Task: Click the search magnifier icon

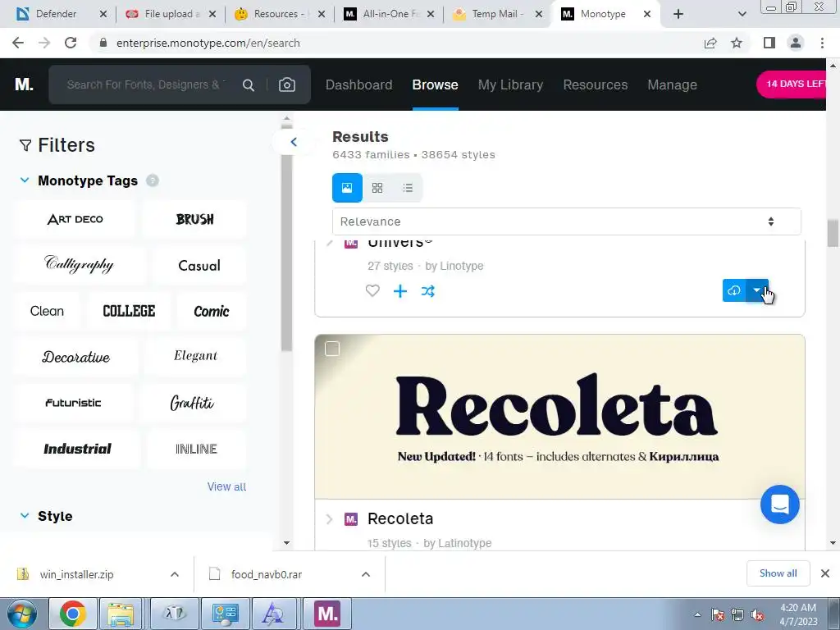Action: 248,84
